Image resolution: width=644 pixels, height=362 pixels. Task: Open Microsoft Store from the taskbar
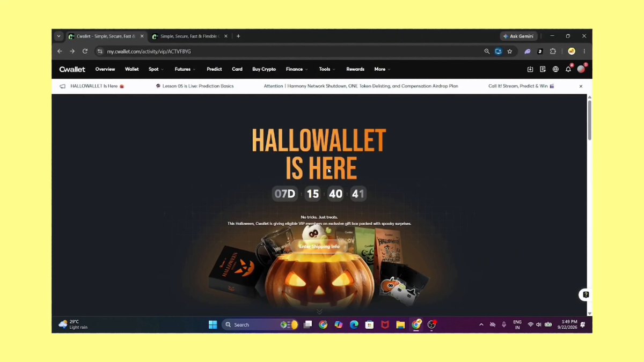369,324
